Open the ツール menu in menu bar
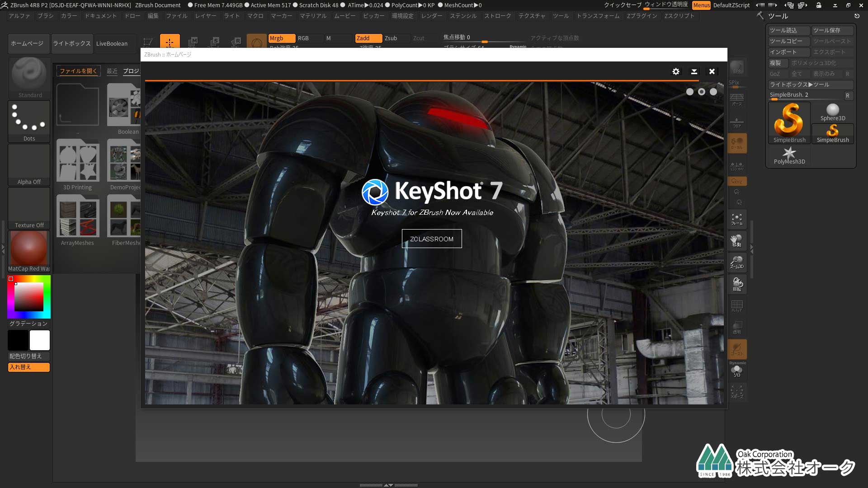 point(561,16)
